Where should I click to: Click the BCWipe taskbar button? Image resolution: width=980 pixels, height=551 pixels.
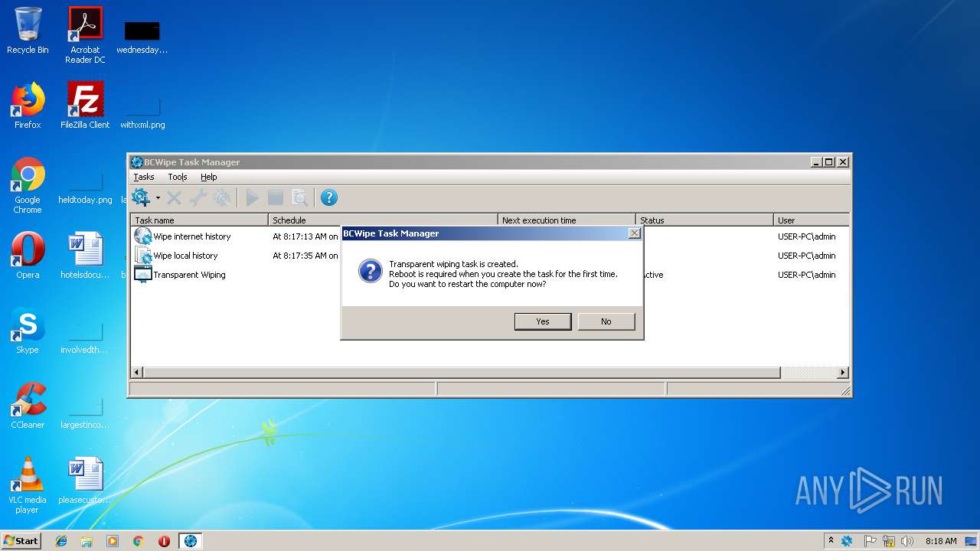(191, 541)
